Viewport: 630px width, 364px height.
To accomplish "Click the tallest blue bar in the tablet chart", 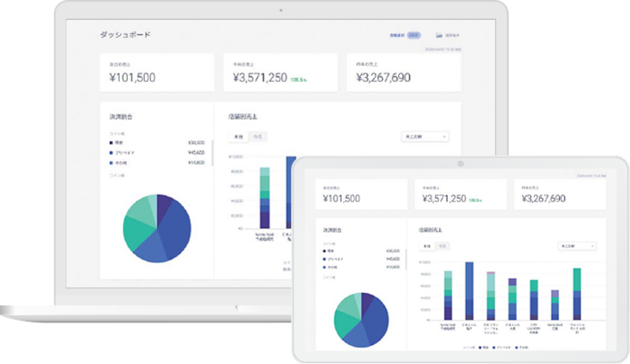I will click(x=469, y=291).
